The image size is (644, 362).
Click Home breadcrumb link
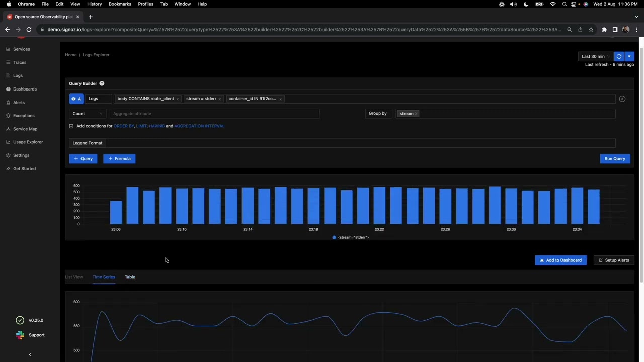[71, 55]
